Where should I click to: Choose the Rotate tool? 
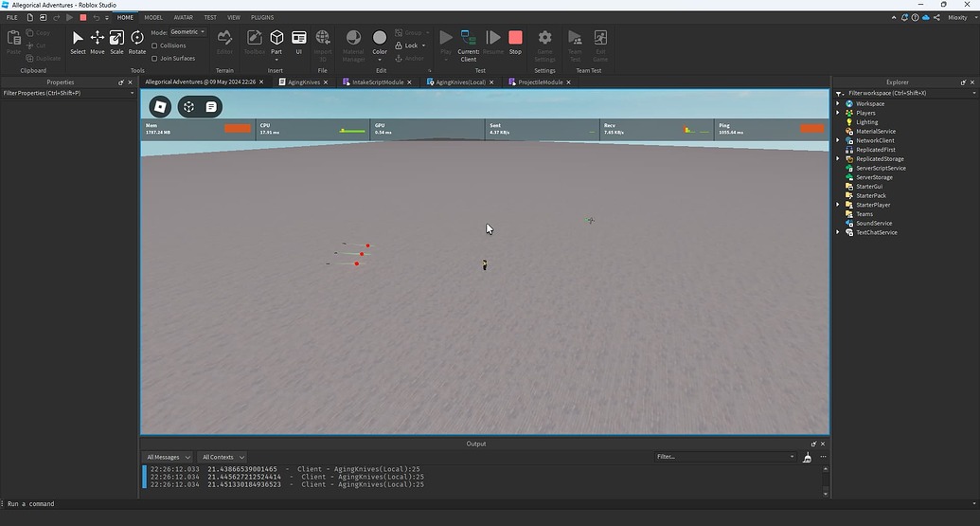click(137, 42)
